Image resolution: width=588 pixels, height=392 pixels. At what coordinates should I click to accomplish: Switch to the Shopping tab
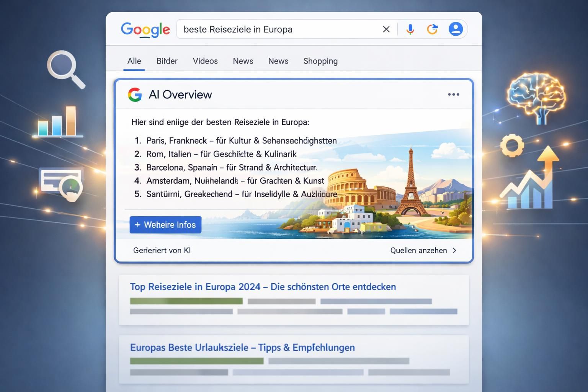tap(320, 61)
